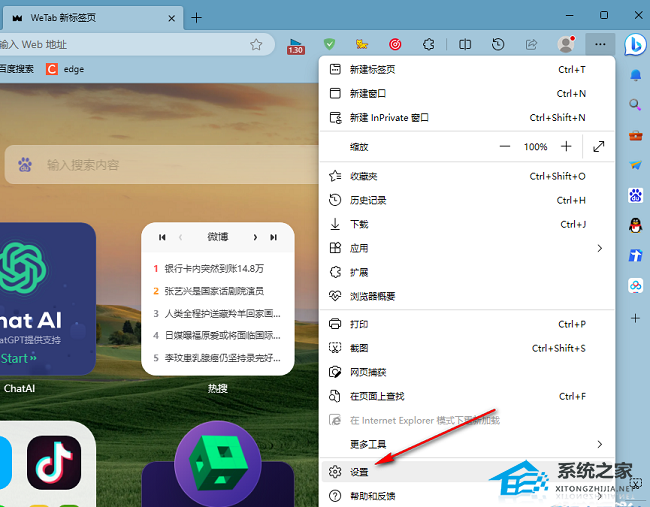The height and width of the screenshot is (507, 650).
Task: Go to next hot list arrow
Action: tap(255, 237)
